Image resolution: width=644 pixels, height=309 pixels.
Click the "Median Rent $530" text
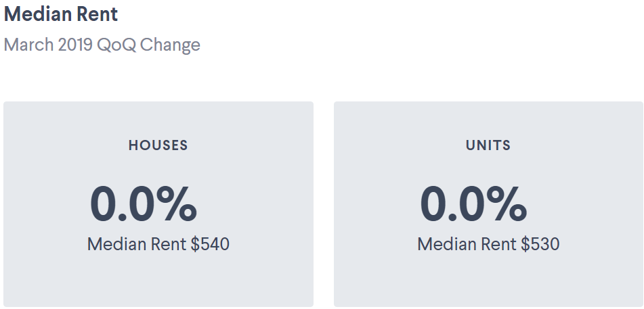(488, 244)
